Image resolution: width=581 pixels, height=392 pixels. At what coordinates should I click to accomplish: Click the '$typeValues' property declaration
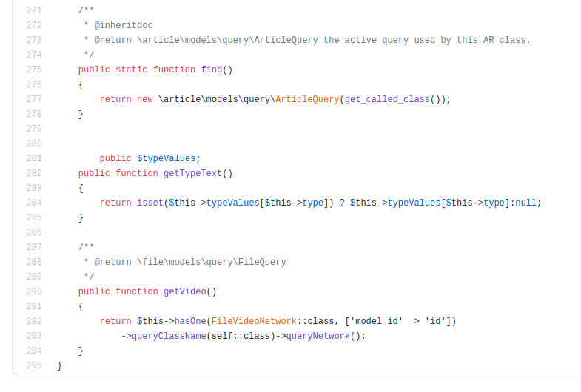pyautogui.click(x=166, y=158)
